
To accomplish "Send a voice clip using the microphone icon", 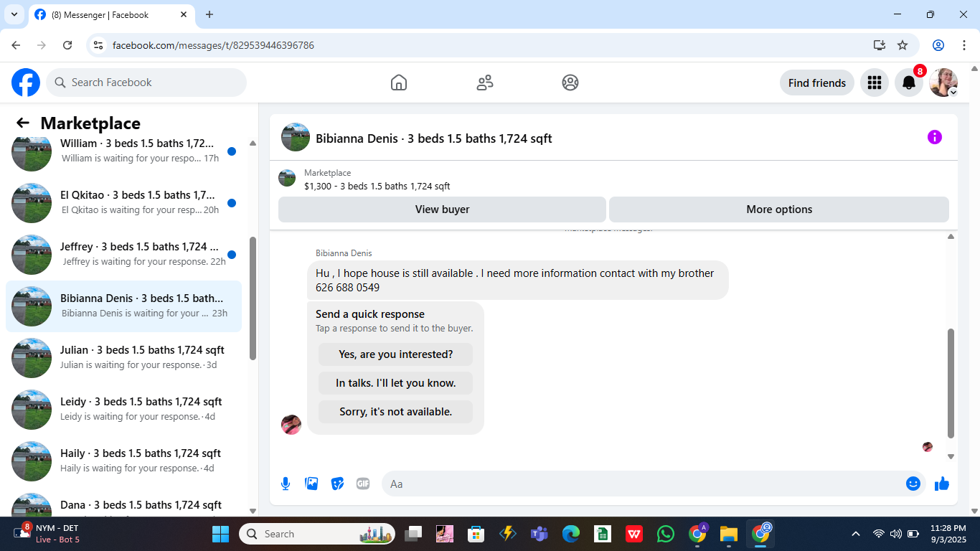I will tap(286, 484).
